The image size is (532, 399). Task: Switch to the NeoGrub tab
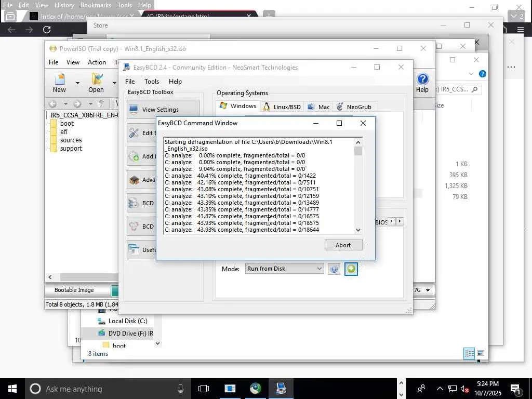354,107
